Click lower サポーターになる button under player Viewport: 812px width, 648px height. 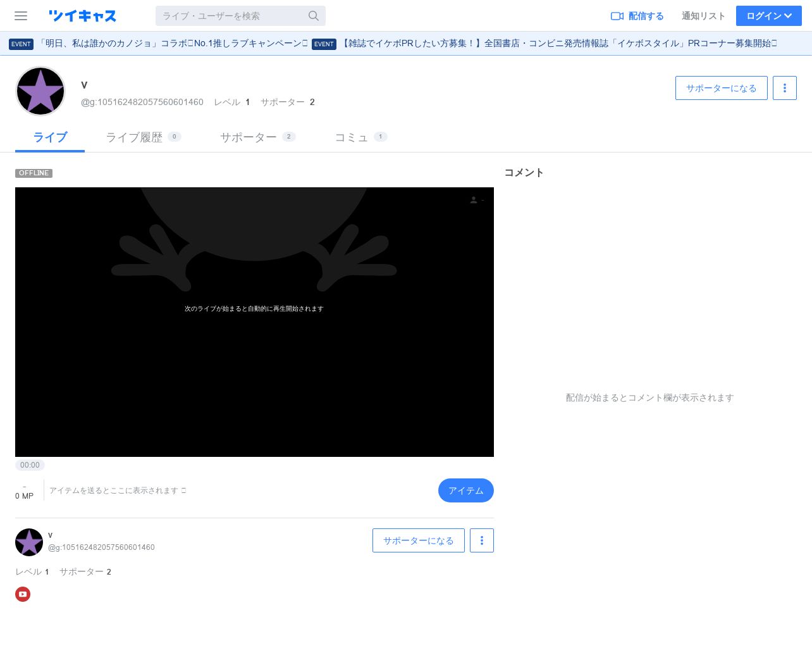pos(418,540)
